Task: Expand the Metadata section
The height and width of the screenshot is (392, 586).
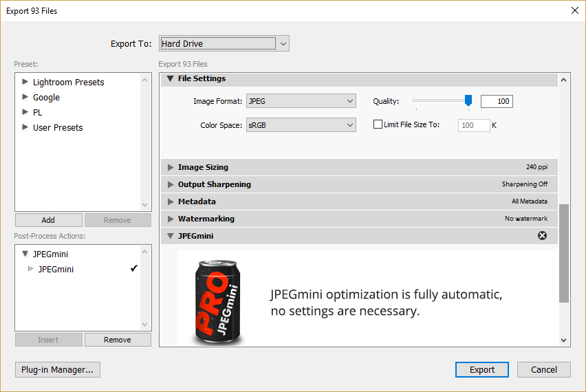Action: 171,202
